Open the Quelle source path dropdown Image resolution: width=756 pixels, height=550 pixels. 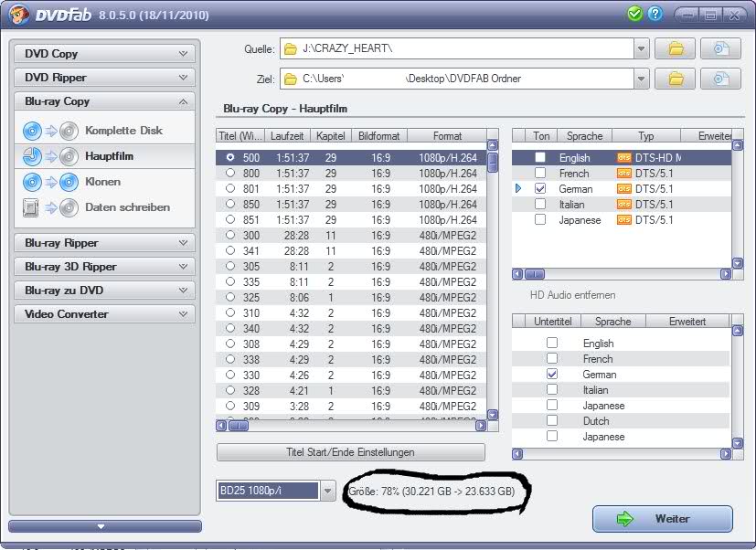tap(641, 48)
